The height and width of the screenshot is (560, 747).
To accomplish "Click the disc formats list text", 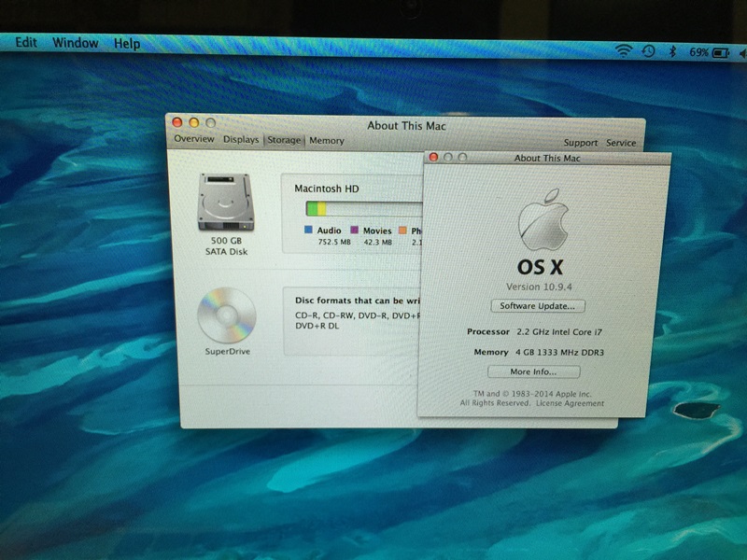I will point(358,320).
